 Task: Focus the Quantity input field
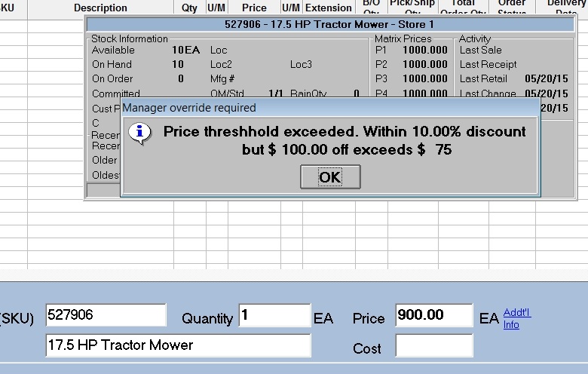[x=274, y=315]
